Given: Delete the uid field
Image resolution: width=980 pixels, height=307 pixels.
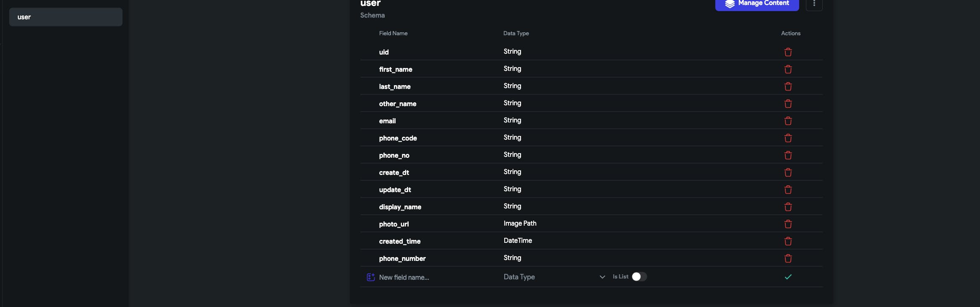Looking at the screenshot, I should (788, 52).
